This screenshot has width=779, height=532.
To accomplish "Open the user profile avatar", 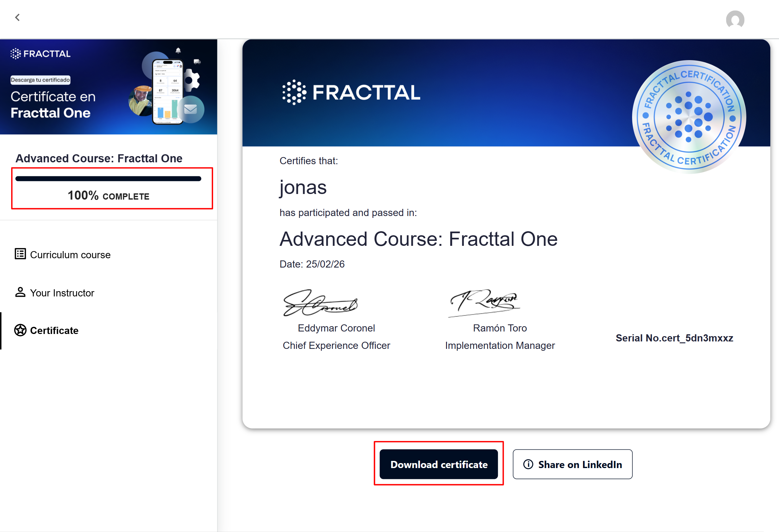I will pyautogui.click(x=735, y=20).
